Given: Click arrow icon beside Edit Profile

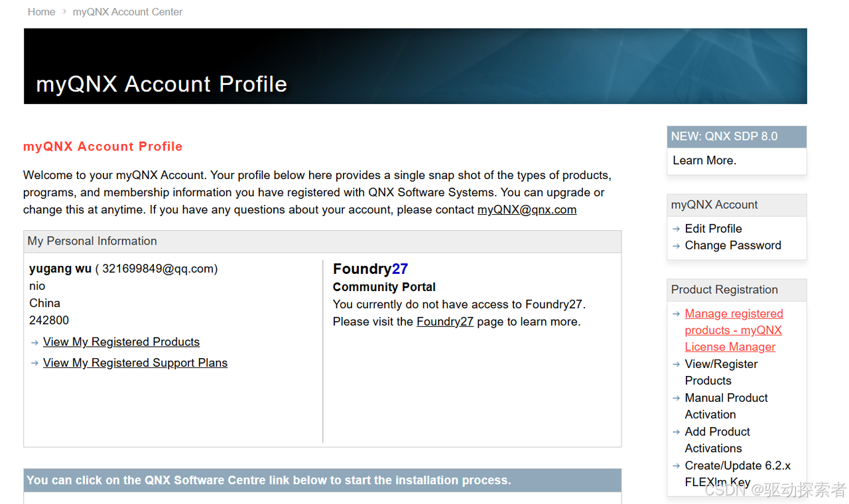Looking at the screenshot, I should [676, 229].
